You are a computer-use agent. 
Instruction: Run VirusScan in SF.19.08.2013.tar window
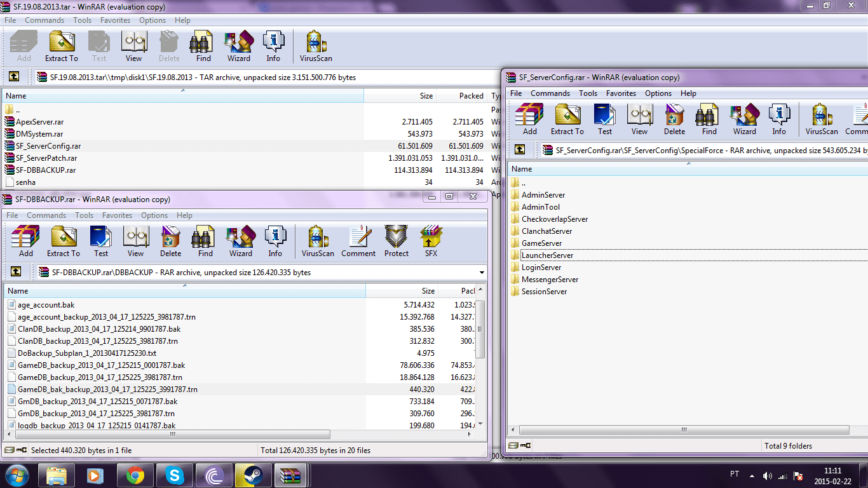[x=316, y=46]
